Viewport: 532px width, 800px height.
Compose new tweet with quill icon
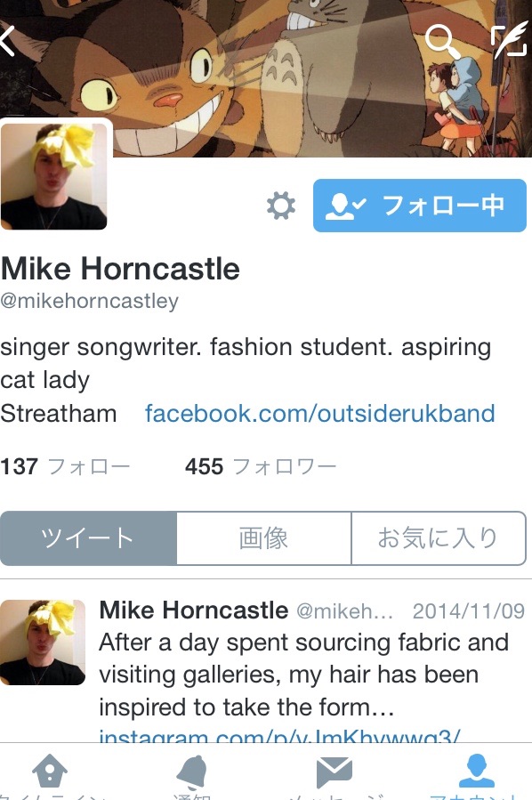tap(509, 39)
